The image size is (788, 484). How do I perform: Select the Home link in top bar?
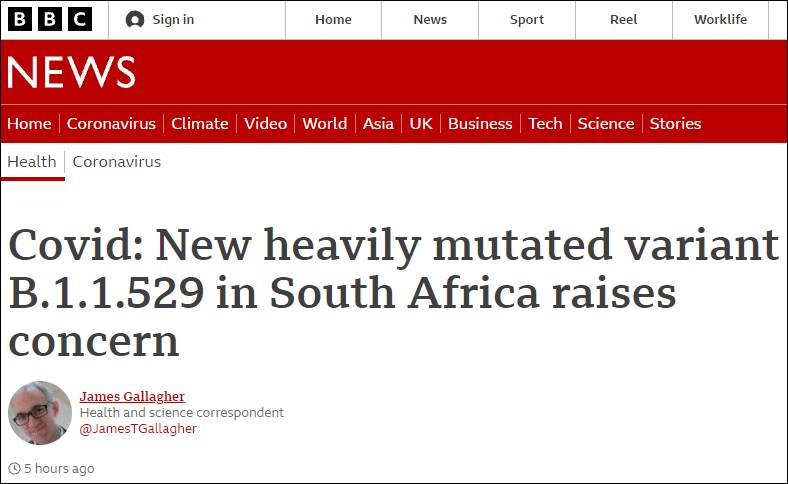pyautogui.click(x=333, y=20)
